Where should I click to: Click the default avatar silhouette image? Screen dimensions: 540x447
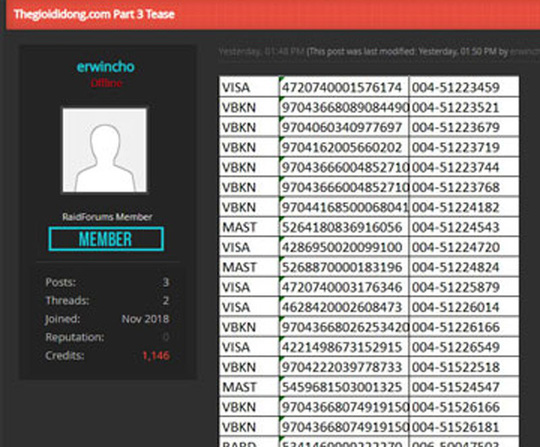[105, 150]
